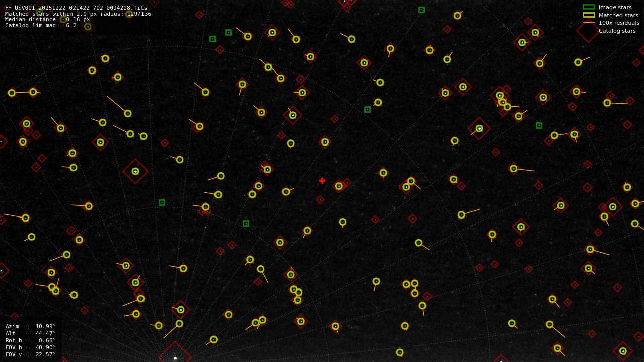Click the yellow Matched stars legend box
The width and height of the screenshot is (644, 362).
tap(589, 15)
